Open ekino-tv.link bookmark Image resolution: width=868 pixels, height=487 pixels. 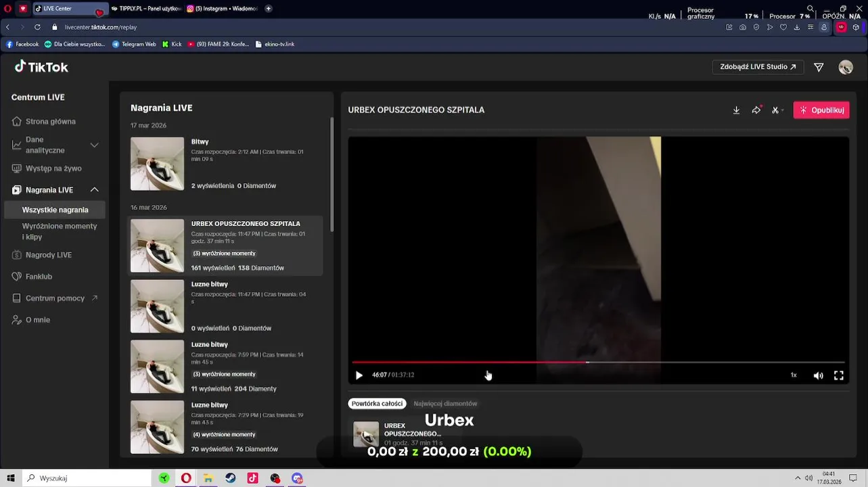click(275, 44)
